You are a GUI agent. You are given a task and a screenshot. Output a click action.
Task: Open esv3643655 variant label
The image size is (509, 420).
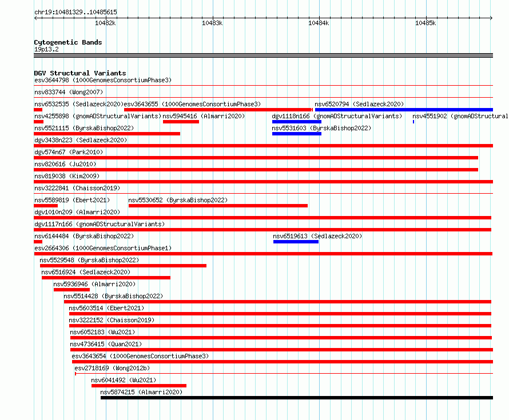[192, 104]
